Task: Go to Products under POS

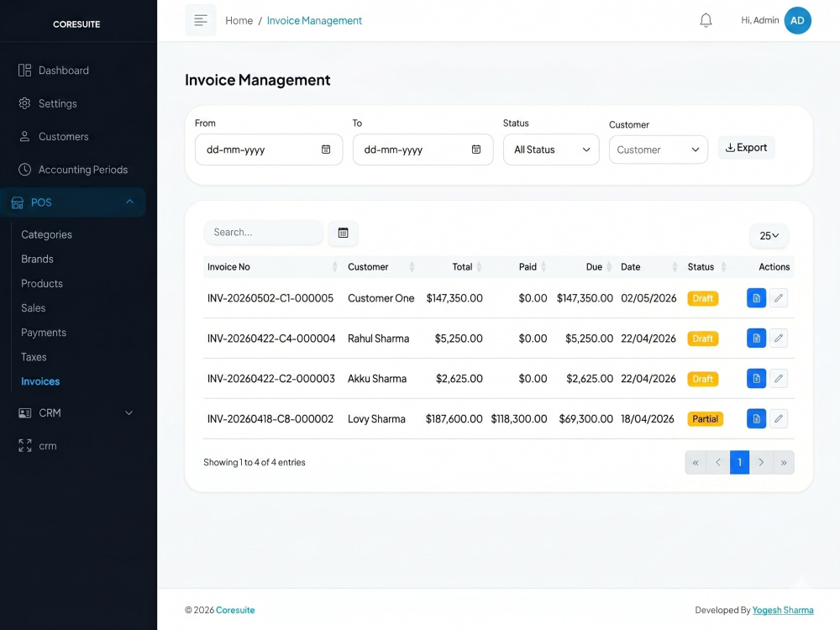Action: click(x=42, y=283)
